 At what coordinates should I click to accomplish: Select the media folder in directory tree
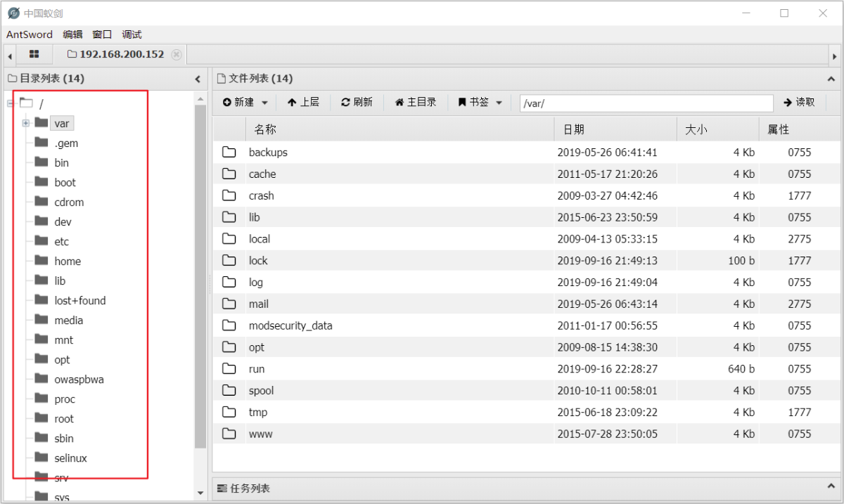(x=68, y=321)
